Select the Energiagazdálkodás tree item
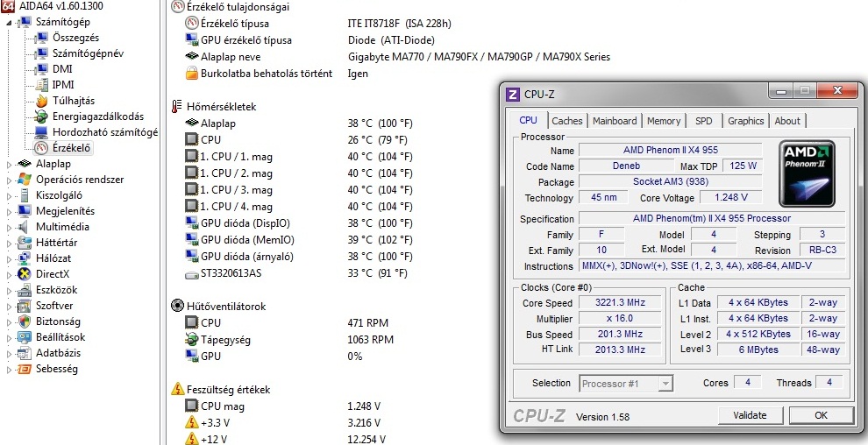 click(x=98, y=117)
